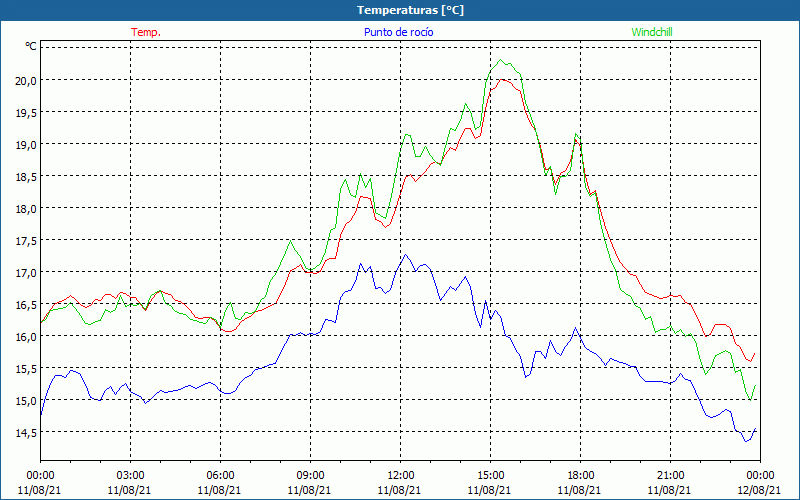The image size is (800, 500).
Task: Click the '03:00' time axis label
Action: pos(131,476)
